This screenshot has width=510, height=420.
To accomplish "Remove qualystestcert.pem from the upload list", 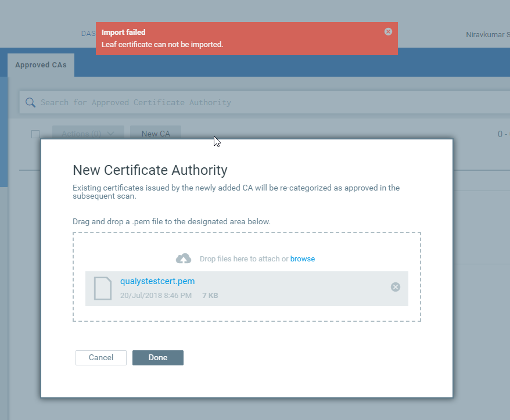I will point(395,287).
